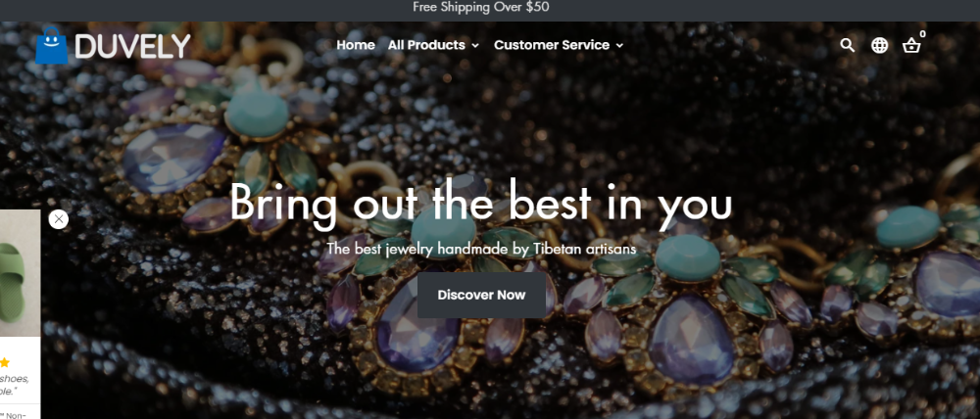This screenshot has width=980, height=419.
Task: Open the All Products menu label
Action: click(x=426, y=45)
